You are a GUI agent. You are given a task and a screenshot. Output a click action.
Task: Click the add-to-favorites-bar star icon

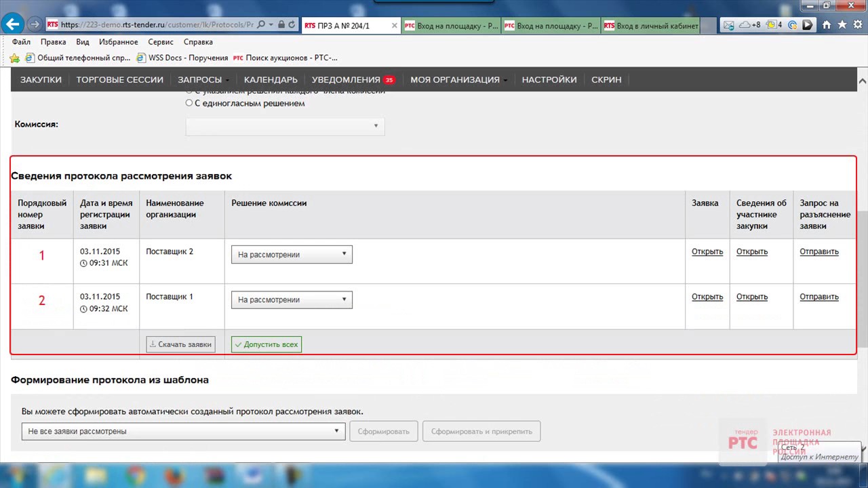pyautogui.click(x=14, y=58)
